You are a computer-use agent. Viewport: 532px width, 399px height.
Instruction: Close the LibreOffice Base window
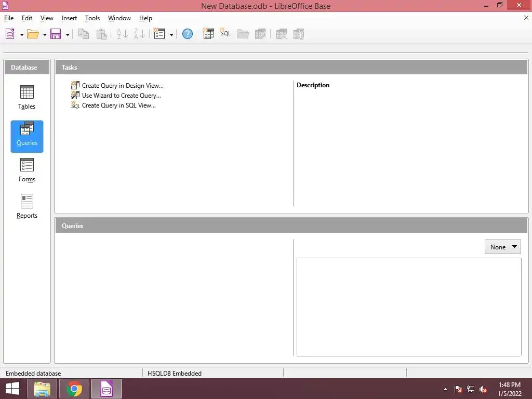(519, 5)
